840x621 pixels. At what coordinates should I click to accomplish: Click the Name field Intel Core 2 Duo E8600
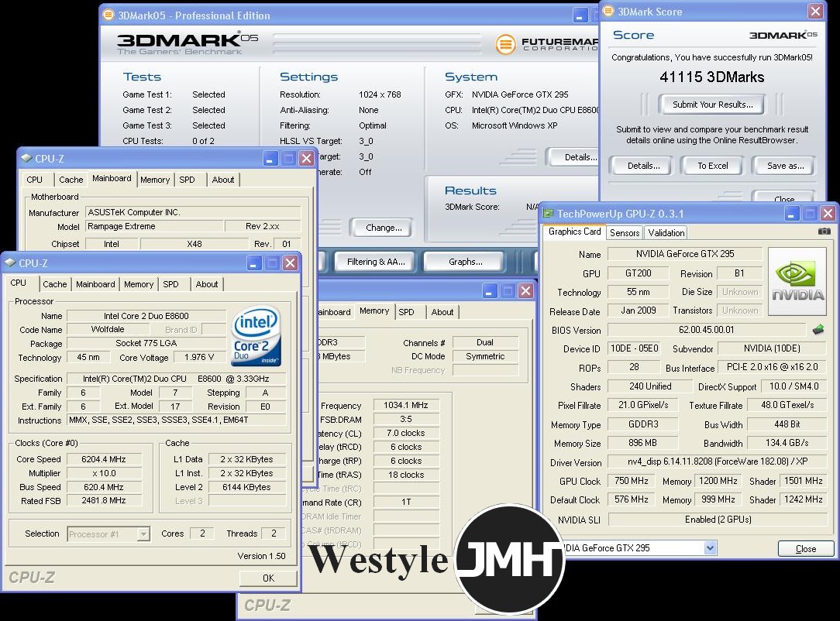tap(146, 316)
